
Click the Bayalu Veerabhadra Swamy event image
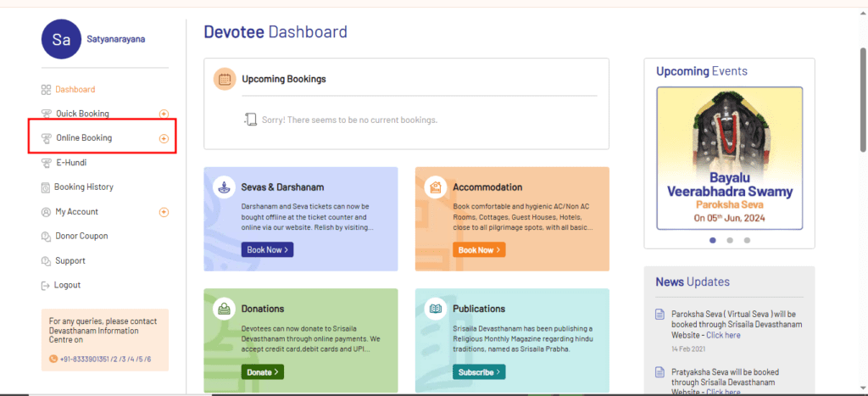coord(729,157)
